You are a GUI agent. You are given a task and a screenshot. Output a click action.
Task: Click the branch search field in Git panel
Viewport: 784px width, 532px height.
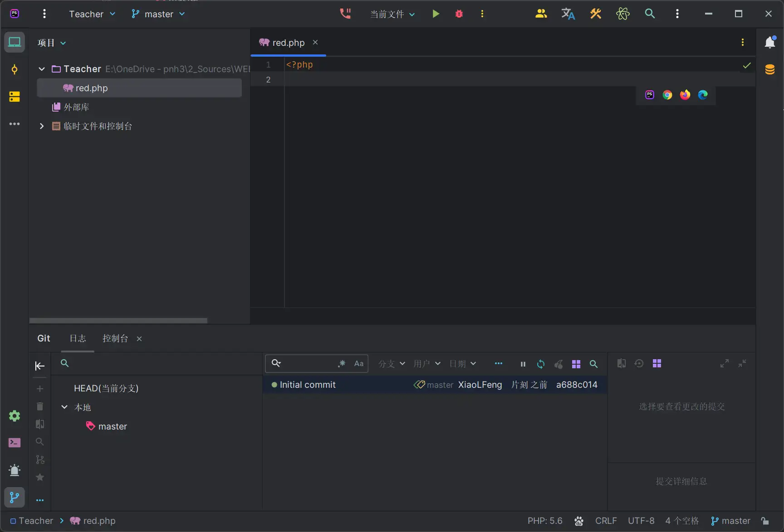tap(157, 363)
